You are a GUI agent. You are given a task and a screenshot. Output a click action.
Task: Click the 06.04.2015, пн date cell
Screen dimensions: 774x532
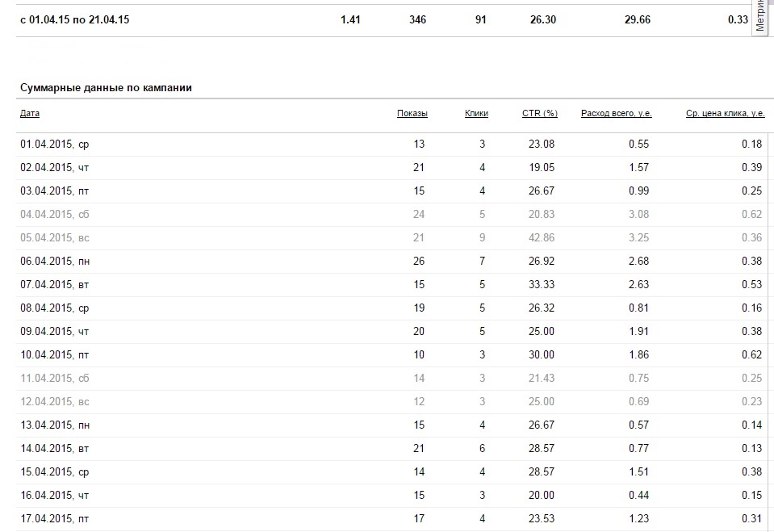(x=55, y=262)
